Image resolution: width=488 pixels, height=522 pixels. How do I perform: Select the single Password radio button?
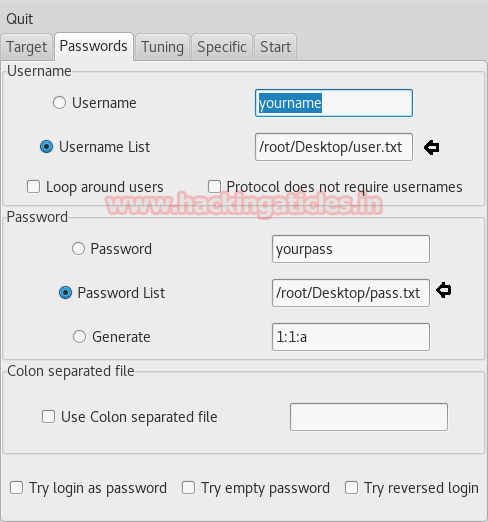coord(78,249)
